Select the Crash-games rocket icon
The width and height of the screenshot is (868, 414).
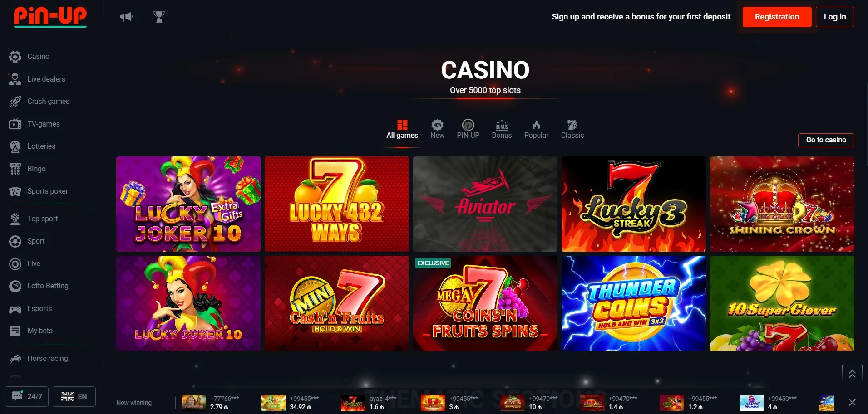[x=15, y=102]
